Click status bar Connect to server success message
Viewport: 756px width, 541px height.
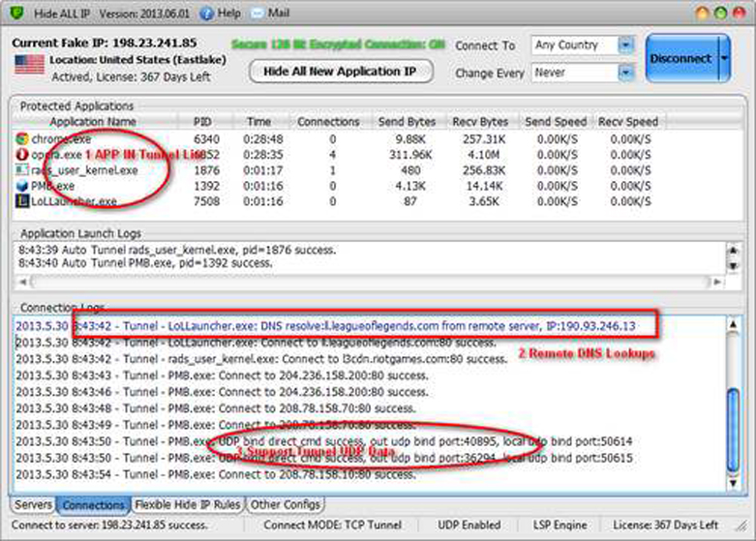point(109,526)
